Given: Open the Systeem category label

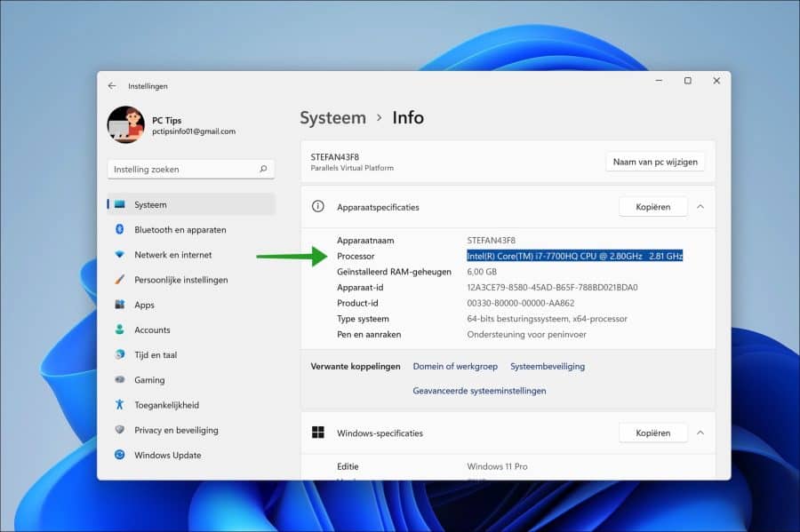Looking at the screenshot, I should tap(150, 205).
